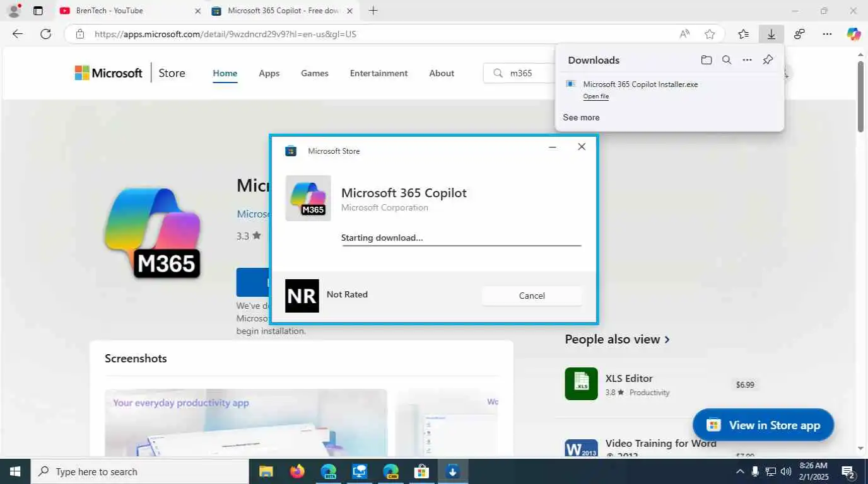Pin the Downloads panel
The image size is (868, 484).
click(768, 60)
